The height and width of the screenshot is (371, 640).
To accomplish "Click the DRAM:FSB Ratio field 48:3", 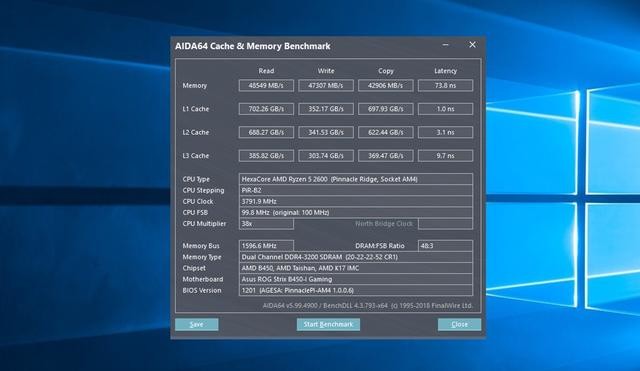I will point(445,246).
